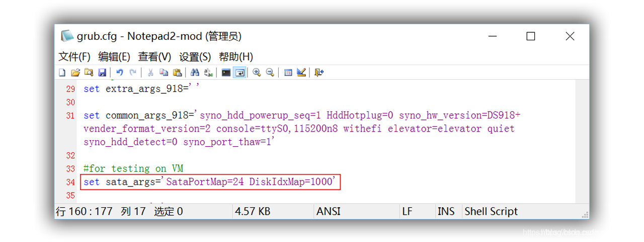Screen dimensions: 644x242
Task: Click the Paste clipboard icon
Action: [x=177, y=73]
